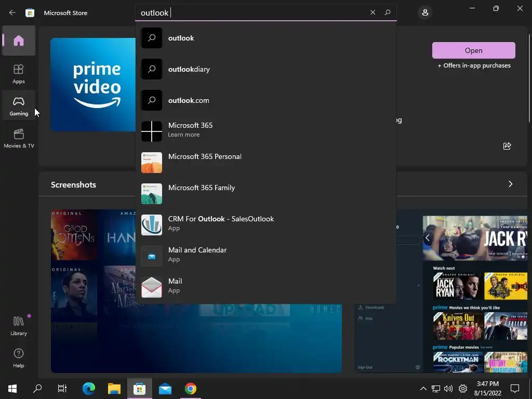Open the network tray icon
The height and width of the screenshot is (399, 532).
coord(436,389)
